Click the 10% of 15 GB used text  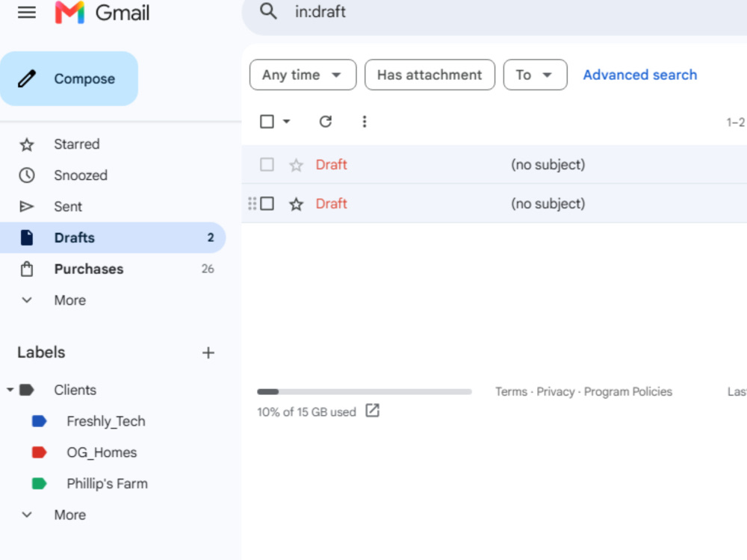point(306,412)
